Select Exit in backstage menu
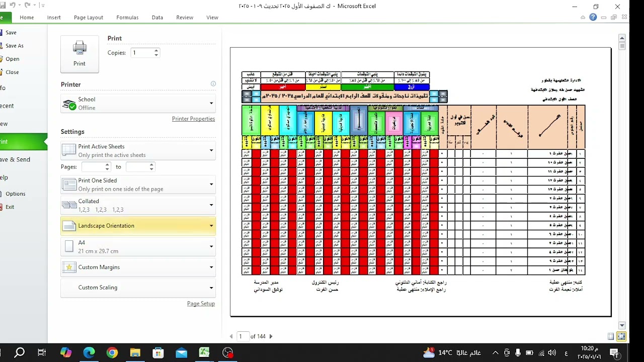The width and height of the screenshot is (644, 362). click(10, 207)
